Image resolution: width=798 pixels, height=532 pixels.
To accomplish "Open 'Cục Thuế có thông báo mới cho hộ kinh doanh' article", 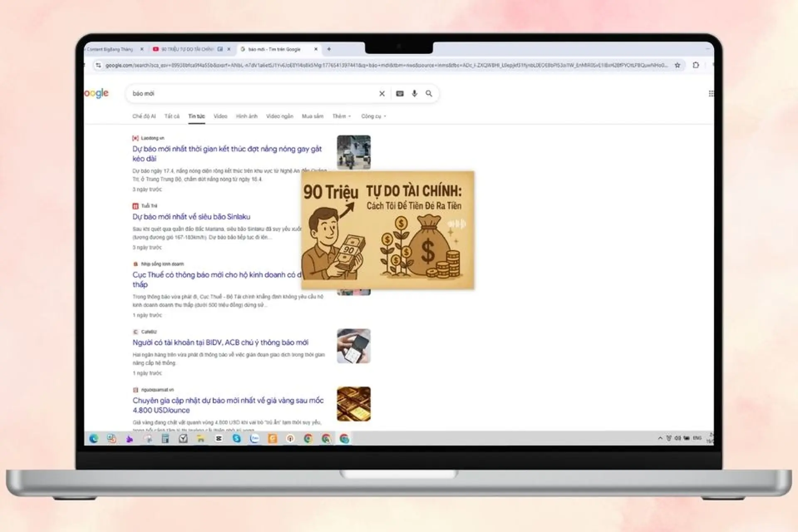I will (217, 279).
